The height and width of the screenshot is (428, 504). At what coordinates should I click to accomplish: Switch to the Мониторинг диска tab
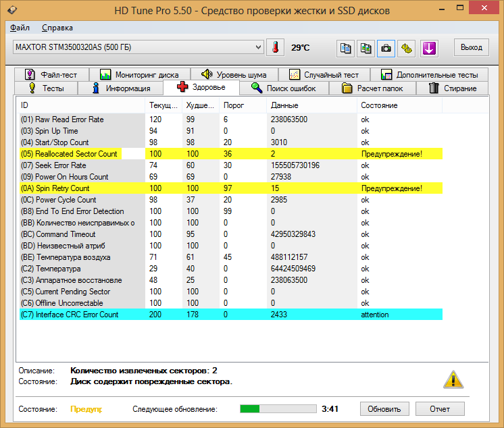pyautogui.click(x=139, y=74)
